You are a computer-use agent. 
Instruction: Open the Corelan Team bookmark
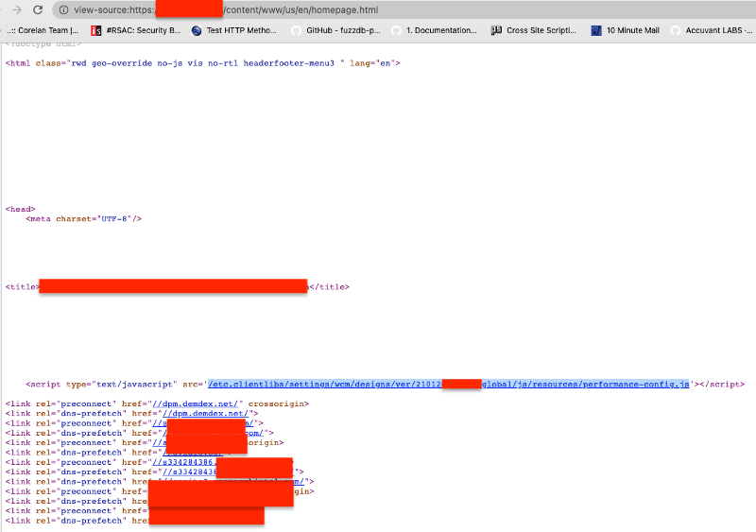(43, 30)
